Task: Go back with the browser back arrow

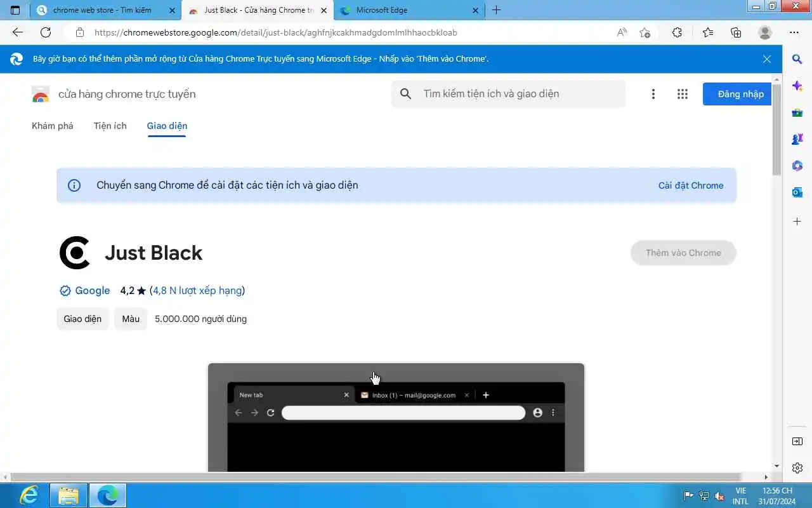Action: point(18,32)
